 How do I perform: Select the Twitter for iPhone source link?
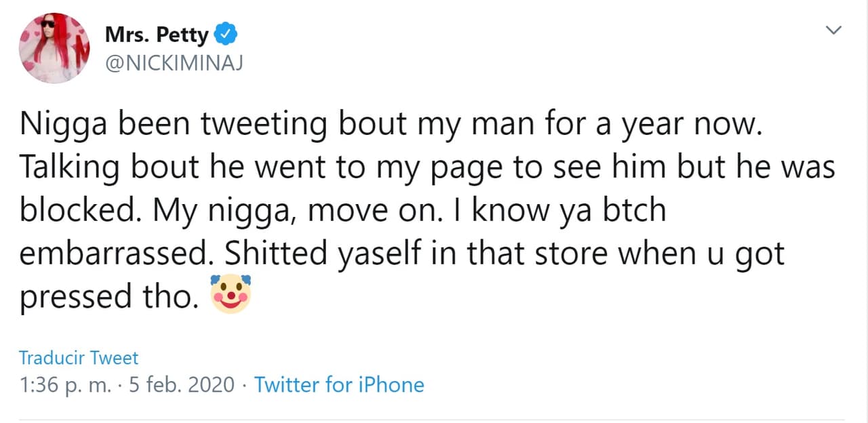tap(339, 384)
